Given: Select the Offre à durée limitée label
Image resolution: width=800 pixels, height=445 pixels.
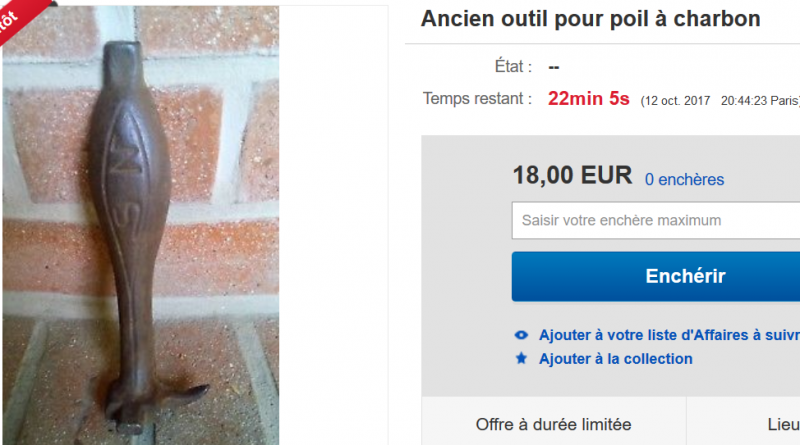Looking at the screenshot, I should point(554,425).
